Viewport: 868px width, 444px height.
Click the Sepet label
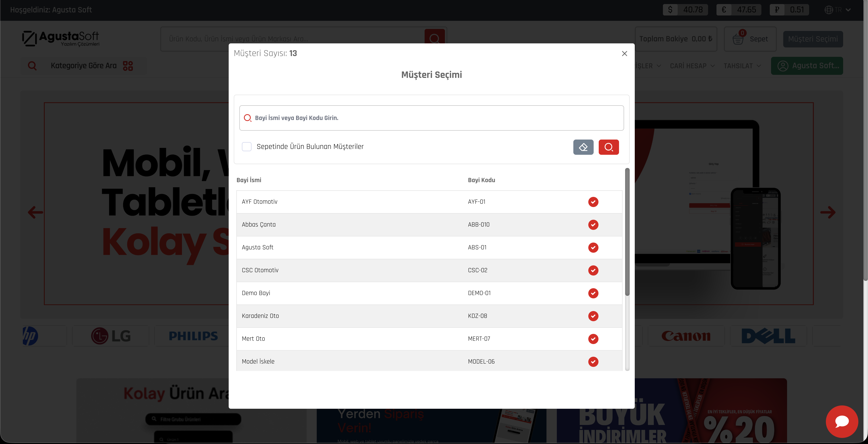pos(759,39)
